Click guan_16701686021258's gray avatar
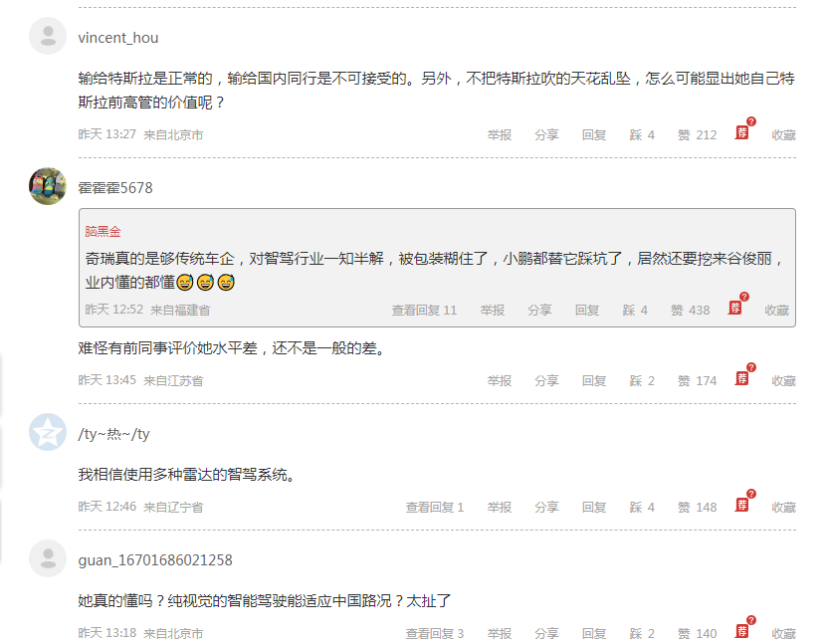 click(48, 558)
